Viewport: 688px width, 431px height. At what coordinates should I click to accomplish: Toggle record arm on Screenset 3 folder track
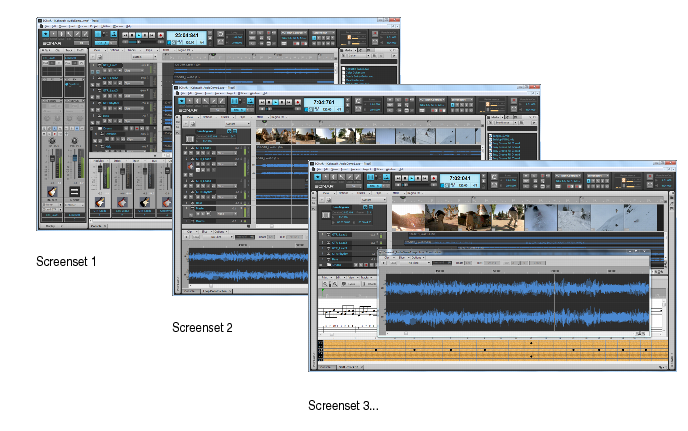pyautogui.click(x=366, y=265)
